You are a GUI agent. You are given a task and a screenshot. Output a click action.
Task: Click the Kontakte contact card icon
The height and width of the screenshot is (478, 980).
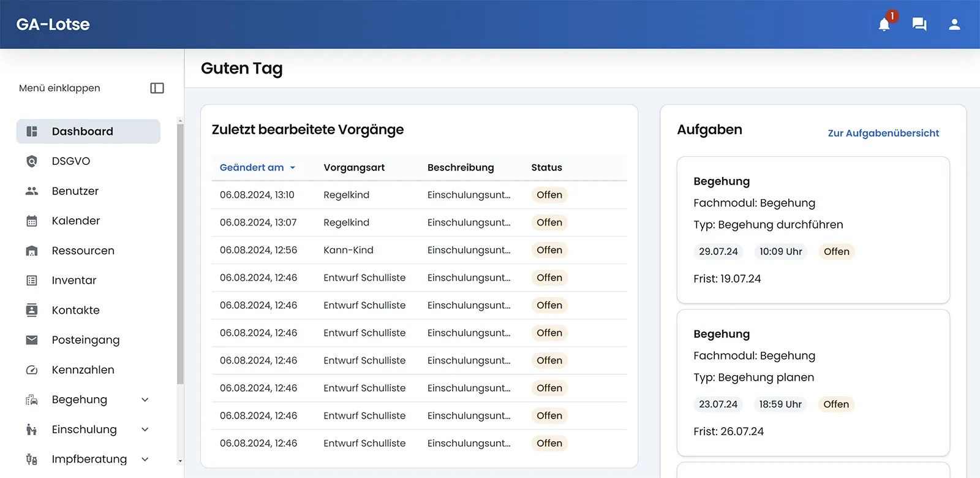click(32, 310)
